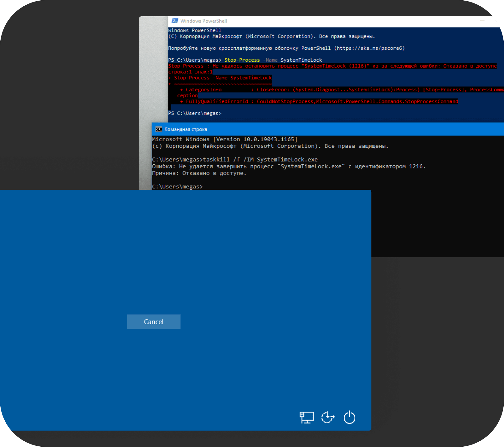
Task: Open Ease of Access on the lock screen
Action: coord(328,418)
